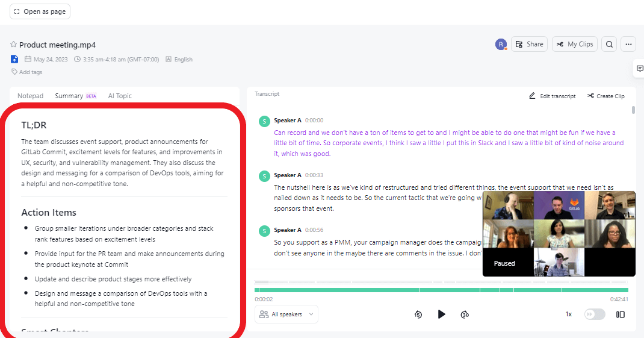This screenshot has height=338, width=644.
Task: Click action item 'Update and describe product stages'
Action: click(x=113, y=279)
